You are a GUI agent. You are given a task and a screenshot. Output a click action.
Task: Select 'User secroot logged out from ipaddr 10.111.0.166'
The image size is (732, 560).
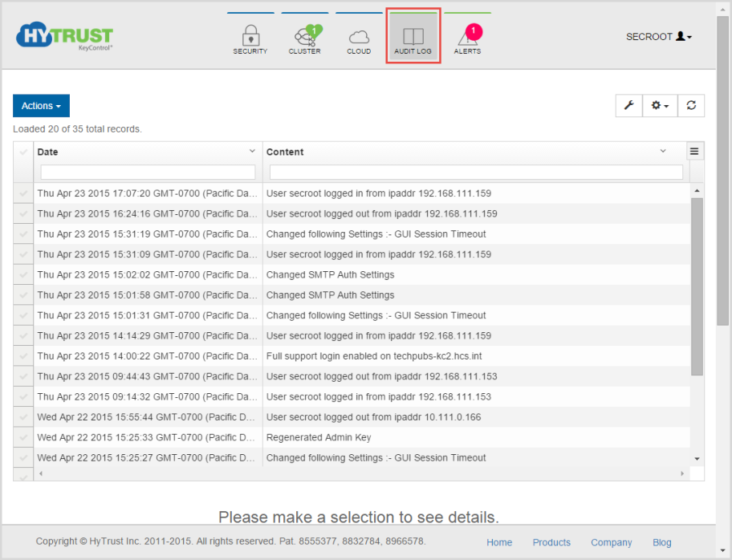(373, 417)
